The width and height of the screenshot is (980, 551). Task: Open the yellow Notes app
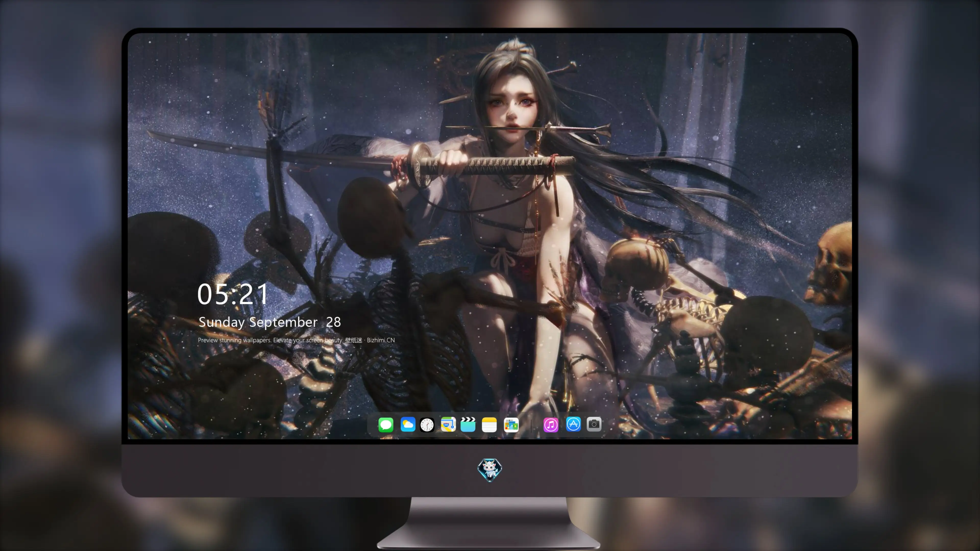click(489, 424)
